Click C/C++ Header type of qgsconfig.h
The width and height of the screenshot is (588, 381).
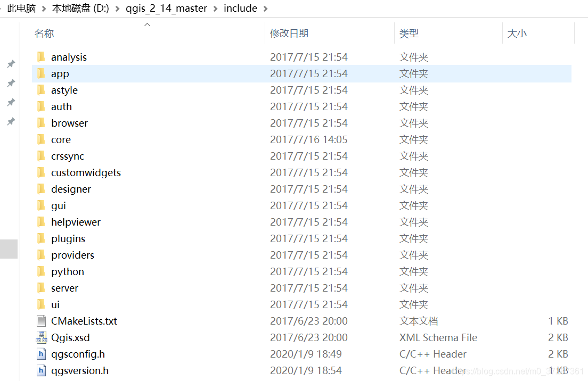pos(433,354)
